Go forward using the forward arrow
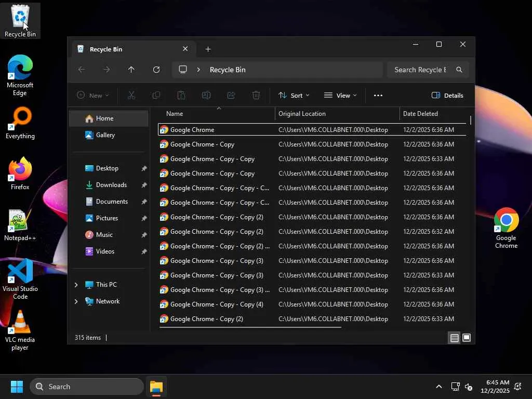Image resolution: width=532 pixels, height=399 pixels. pos(107,70)
